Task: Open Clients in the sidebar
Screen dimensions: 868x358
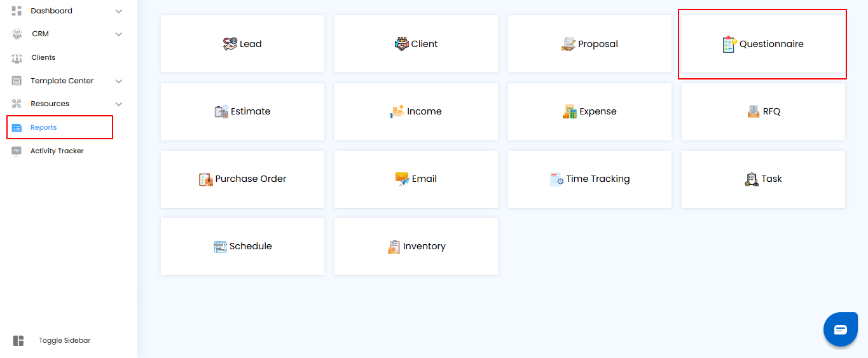Action: tap(43, 57)
